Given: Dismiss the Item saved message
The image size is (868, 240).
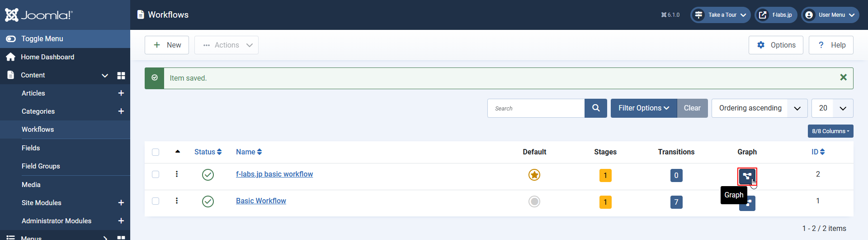Looking at the screenshot, I should [x=843, y=77].
